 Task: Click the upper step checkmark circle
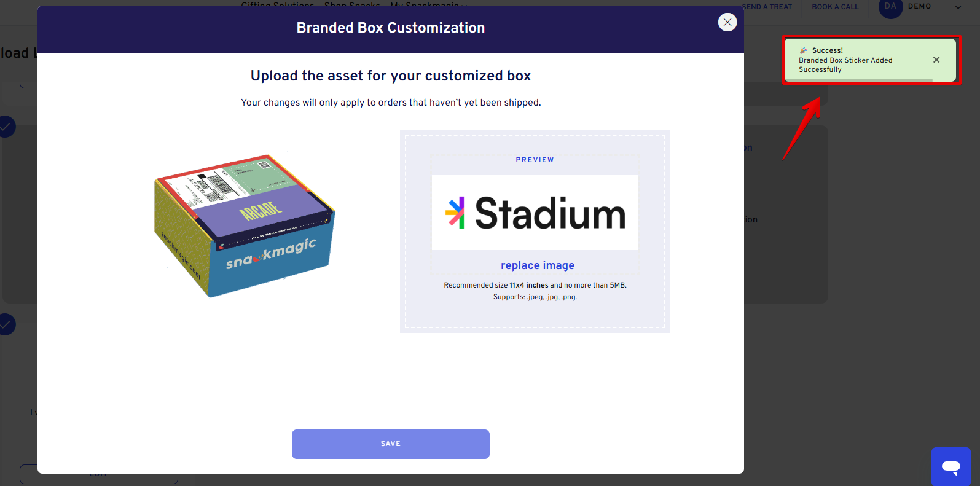click(x=6, y=127)
